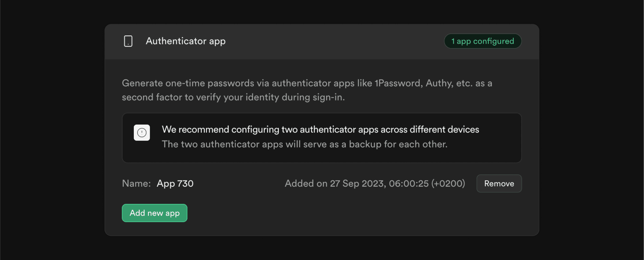Image resolution: width=644 pixels, height=260 pixels.
Task: Click the 'App 730' name value
Action: (x=175, y=183)
